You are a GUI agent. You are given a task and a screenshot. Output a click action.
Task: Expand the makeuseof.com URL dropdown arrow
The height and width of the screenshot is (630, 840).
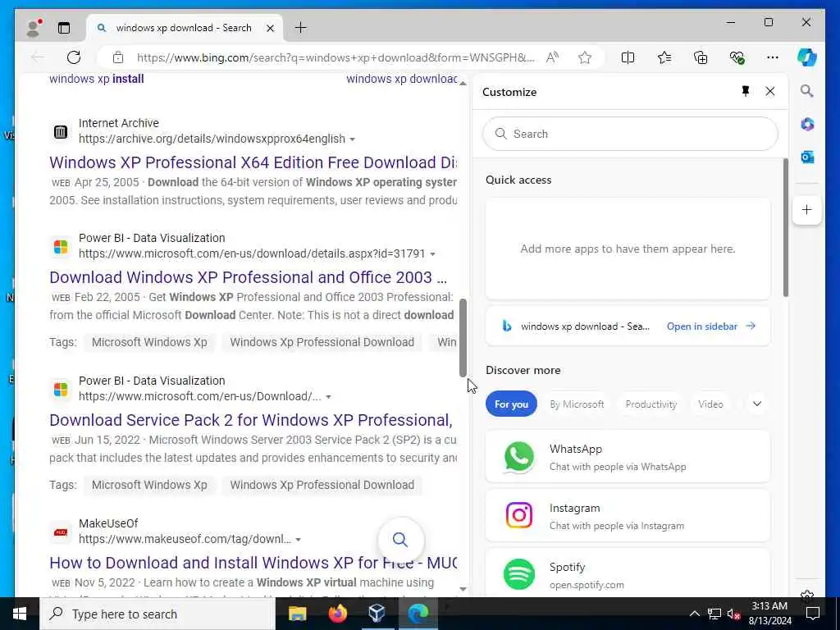tap(298, 540)
